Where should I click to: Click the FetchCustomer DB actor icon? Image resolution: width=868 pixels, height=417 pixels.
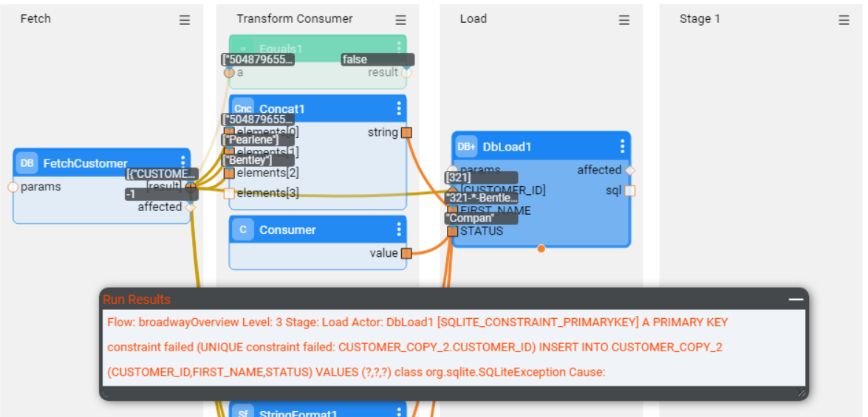click(x=27, y=163)
